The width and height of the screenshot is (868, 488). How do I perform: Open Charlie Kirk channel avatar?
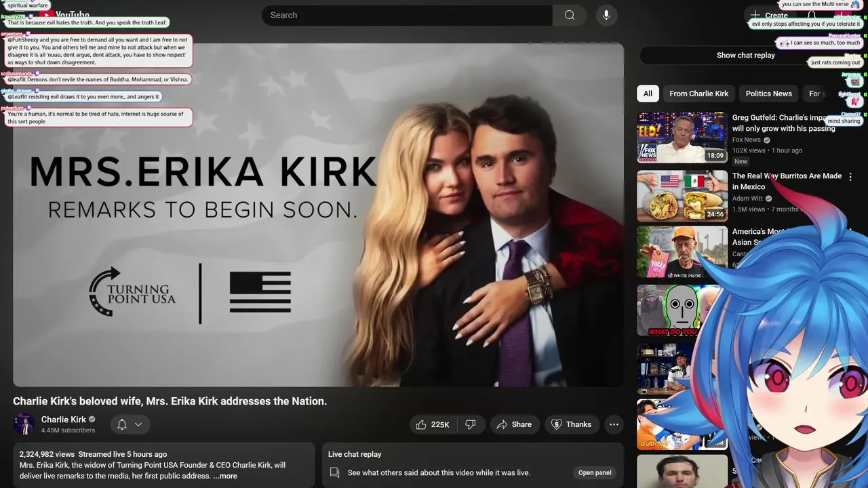click(x=24, y=424)
